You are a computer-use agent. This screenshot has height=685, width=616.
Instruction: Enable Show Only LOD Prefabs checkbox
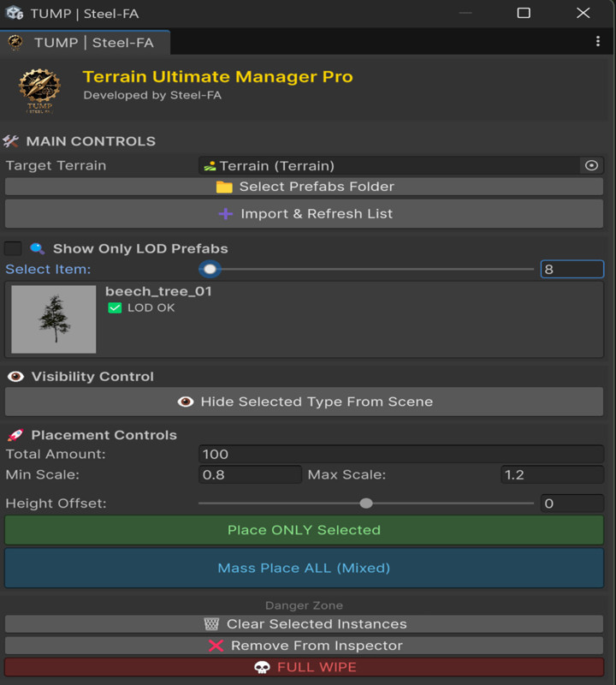(13, 248)
